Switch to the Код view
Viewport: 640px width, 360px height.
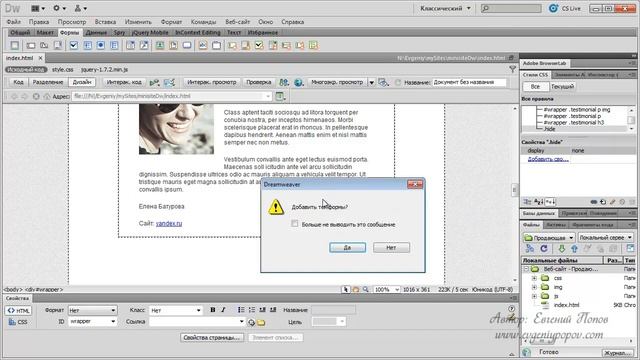(x=18, y=82)
